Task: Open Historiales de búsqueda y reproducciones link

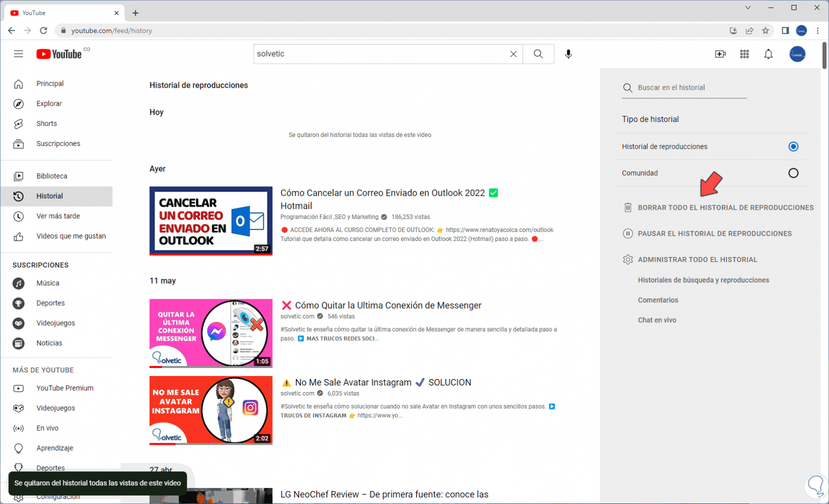Action: click(x=703, y=280)
